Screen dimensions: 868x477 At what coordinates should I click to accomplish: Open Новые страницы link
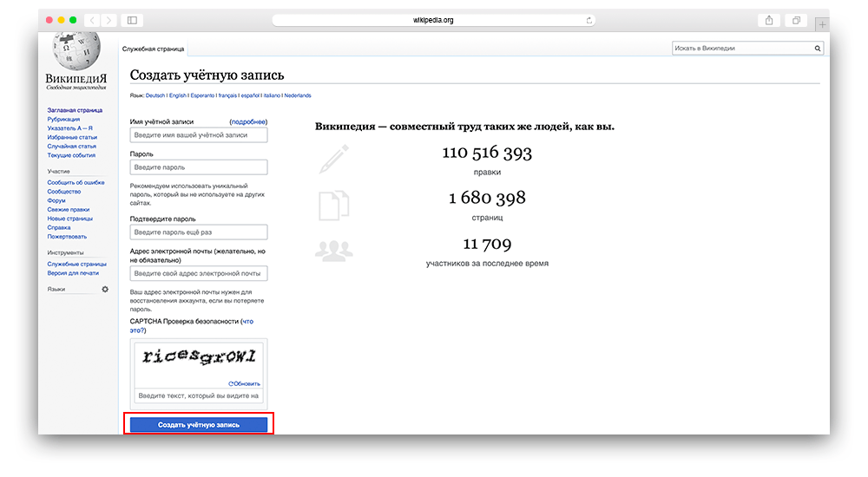click(x=69, y=219)
